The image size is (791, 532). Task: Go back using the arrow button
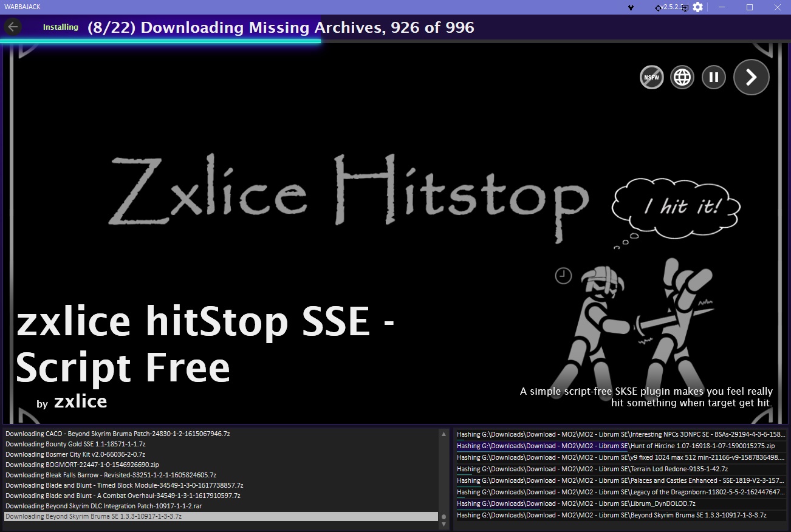(x=13, y=27)
